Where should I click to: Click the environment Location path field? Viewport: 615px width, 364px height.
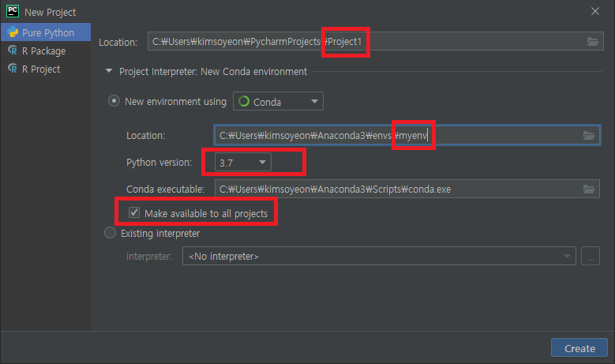coord(407,135)
